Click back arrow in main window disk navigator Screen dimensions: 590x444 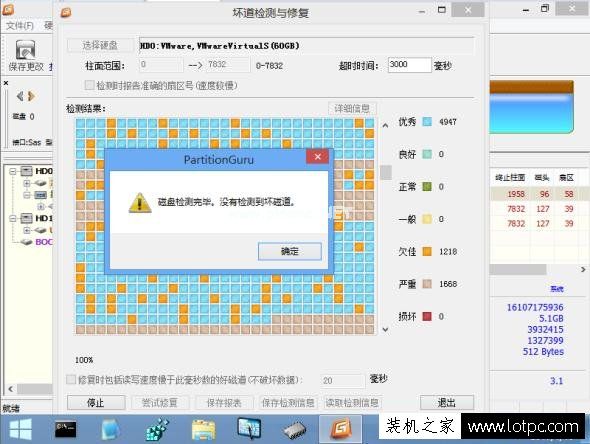[20, 96]
